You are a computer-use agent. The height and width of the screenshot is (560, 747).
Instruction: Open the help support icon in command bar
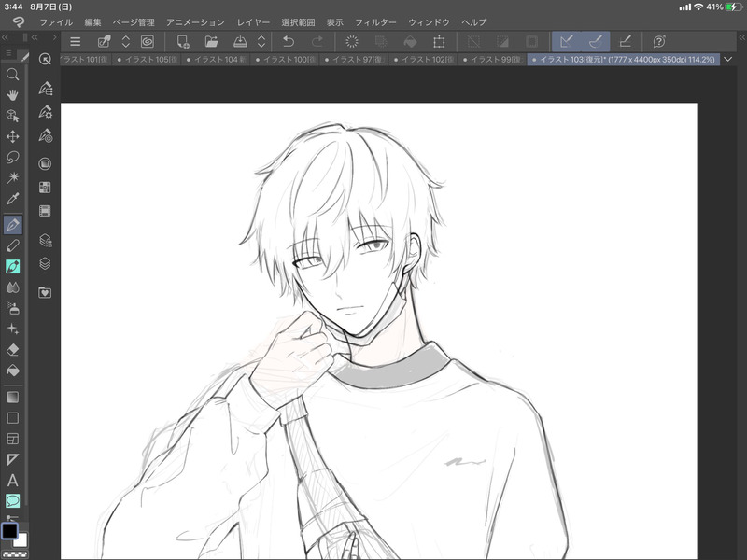[x=659, y=42]
